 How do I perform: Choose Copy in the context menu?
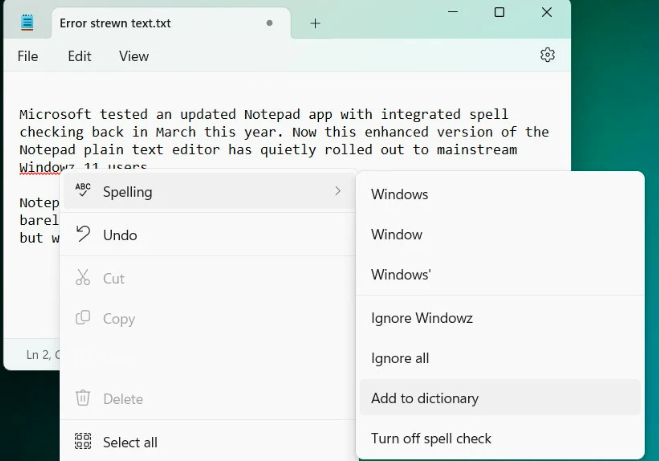[x=209, y=319]
